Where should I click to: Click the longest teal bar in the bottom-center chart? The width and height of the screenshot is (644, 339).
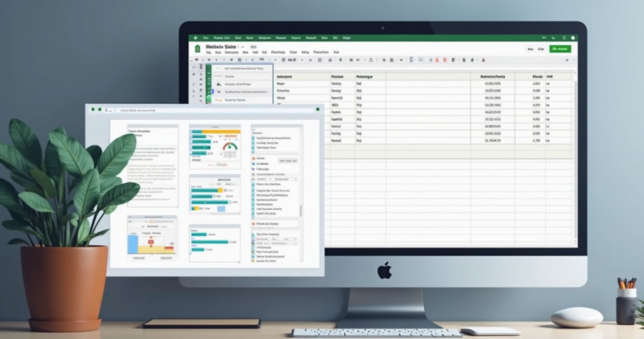click(x=210, y=242)
